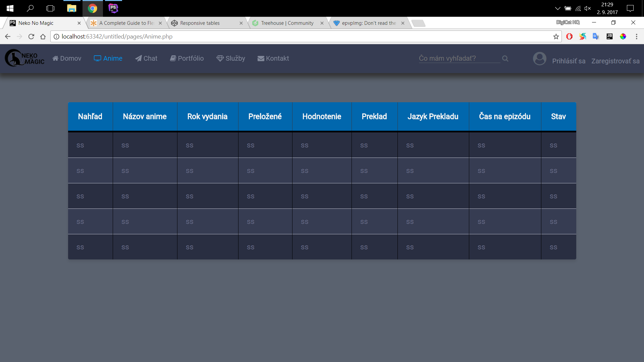The height and width of the screenshot is (362, 644).
Task: Open the Chat navigation link
Action: pyautogui.click(x=146, y=58)
